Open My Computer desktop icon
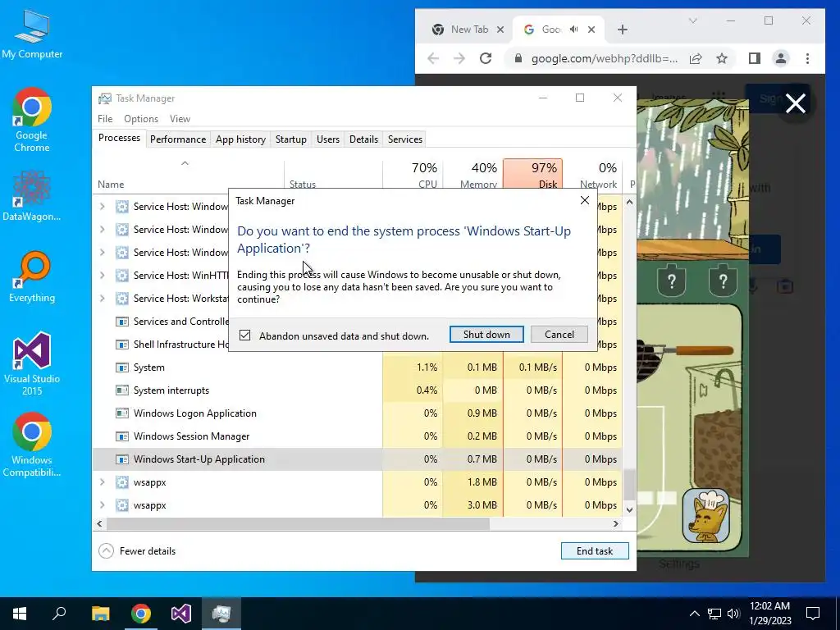Viewport: 840px width, 630px height. click(x=32, y=34)
